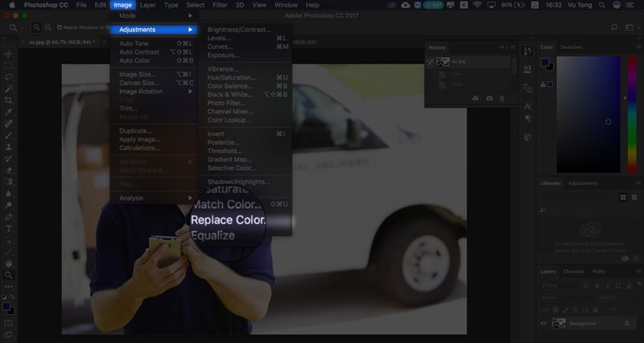Select the Dodge tool
Image resolution: width=644 pixels, height=343 pixels.
[8, 205]
